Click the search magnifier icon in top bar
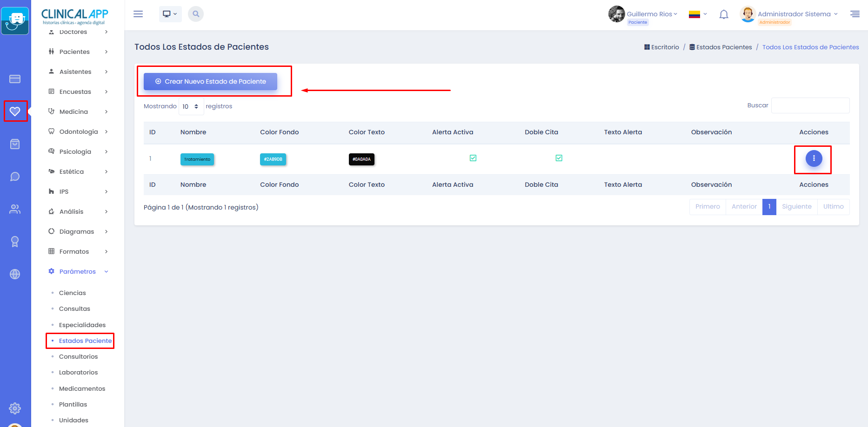The height and width of the screenshot is (427, 868). coord(196,14)
